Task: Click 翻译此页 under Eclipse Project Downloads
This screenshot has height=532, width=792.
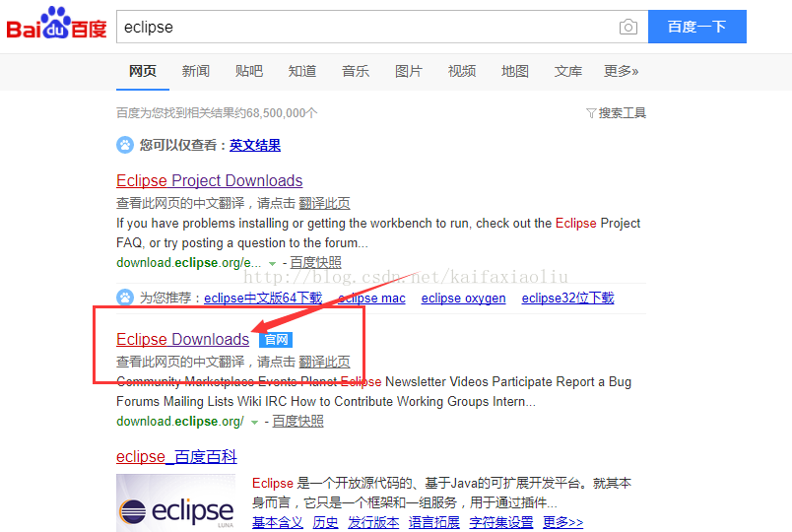Action: pos(324,204)
